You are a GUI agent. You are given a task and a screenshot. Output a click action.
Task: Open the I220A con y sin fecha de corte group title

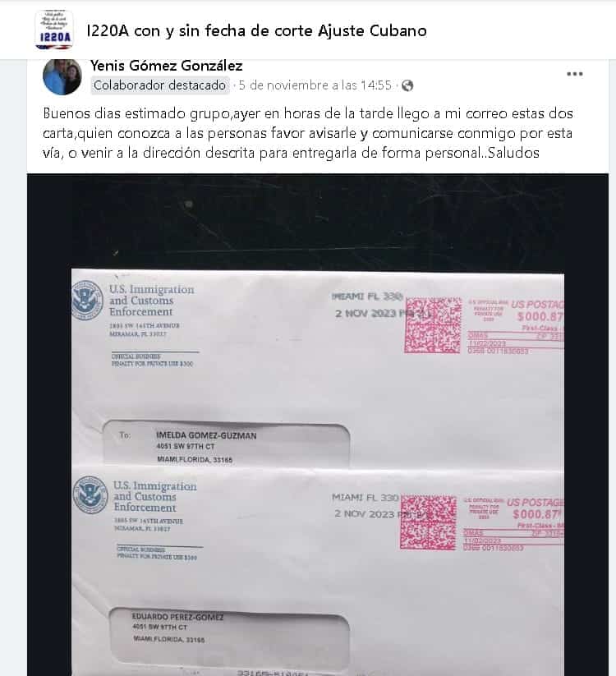pos(256,30)
